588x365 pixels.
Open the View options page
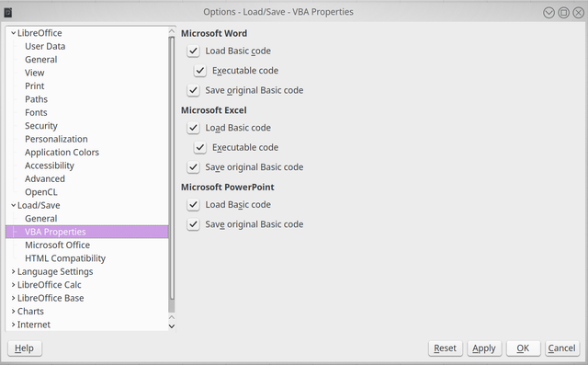coord(35,73)
